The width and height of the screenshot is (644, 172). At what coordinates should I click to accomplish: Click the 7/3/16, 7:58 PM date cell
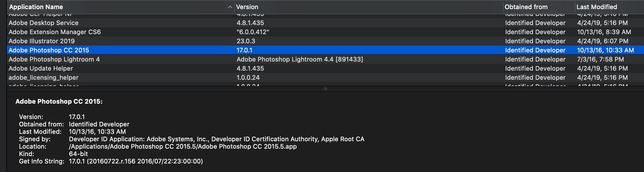(x=601, y=59)
